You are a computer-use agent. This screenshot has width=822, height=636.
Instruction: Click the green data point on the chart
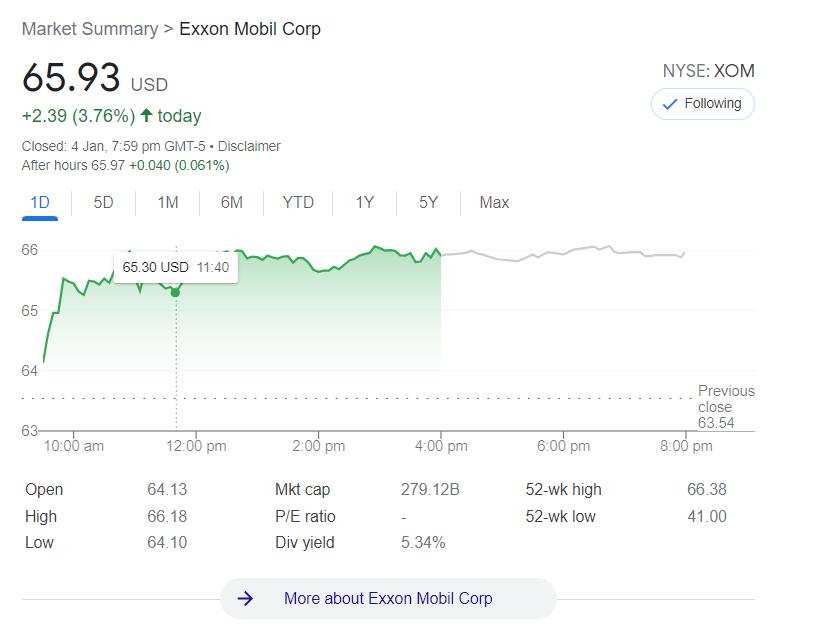(175, 292)
